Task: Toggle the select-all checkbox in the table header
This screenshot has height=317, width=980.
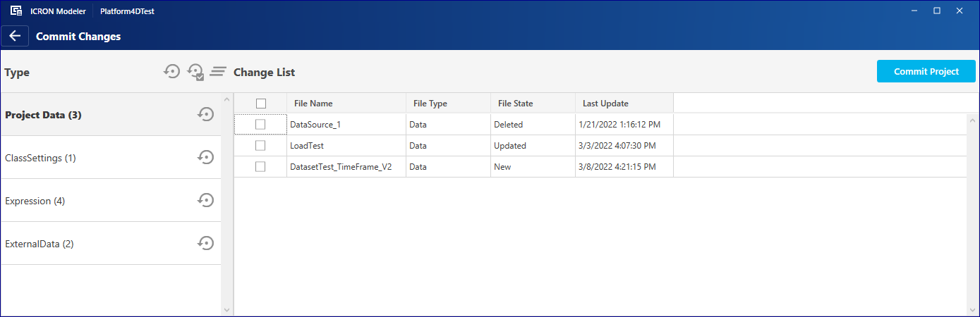Action: (261, 104)
